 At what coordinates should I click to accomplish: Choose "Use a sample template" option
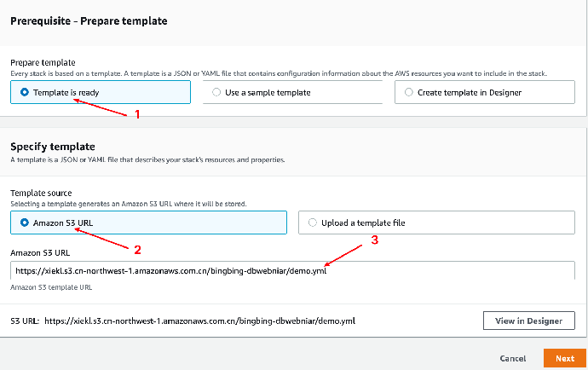(216, 92)
